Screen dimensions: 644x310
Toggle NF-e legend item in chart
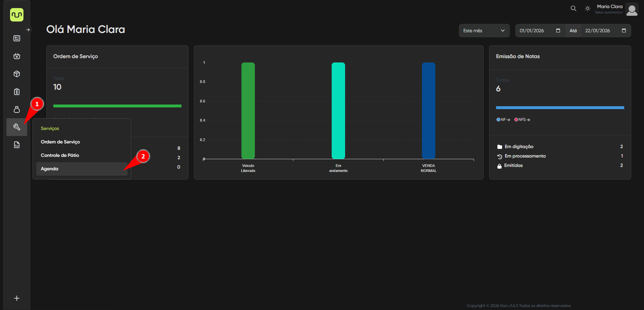503,120
